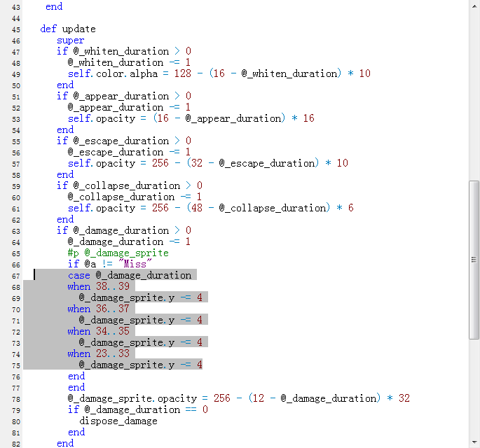This screenshot has height=448, width=480.
Task: Click 'case @_damage_duration' selected line
Action: point(130,276)
